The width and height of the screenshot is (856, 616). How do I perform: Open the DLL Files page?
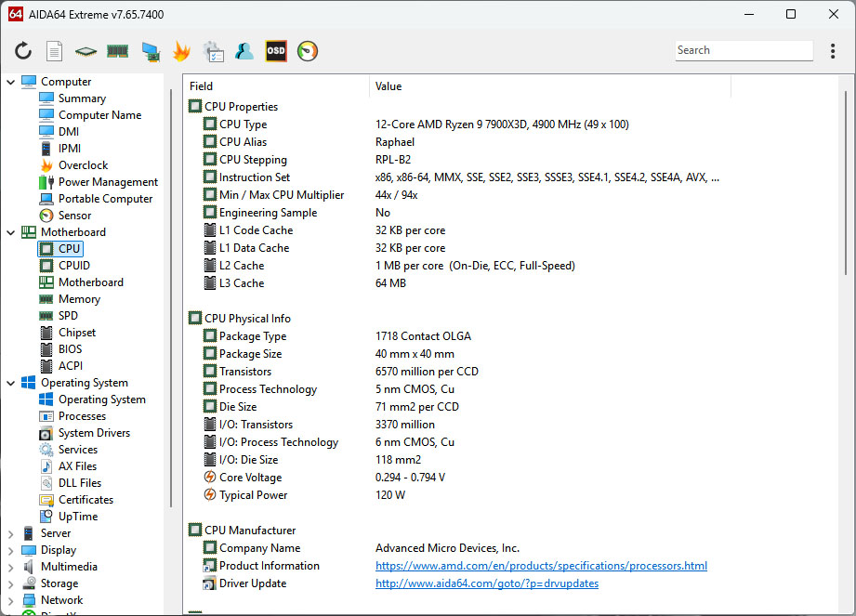pyautogui.click(x=80, y=483)
